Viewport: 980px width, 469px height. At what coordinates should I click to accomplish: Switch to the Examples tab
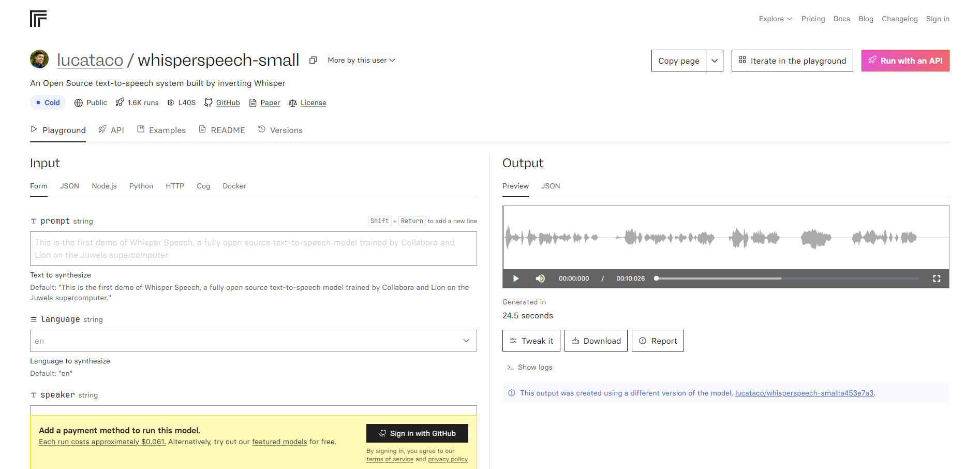161,130
